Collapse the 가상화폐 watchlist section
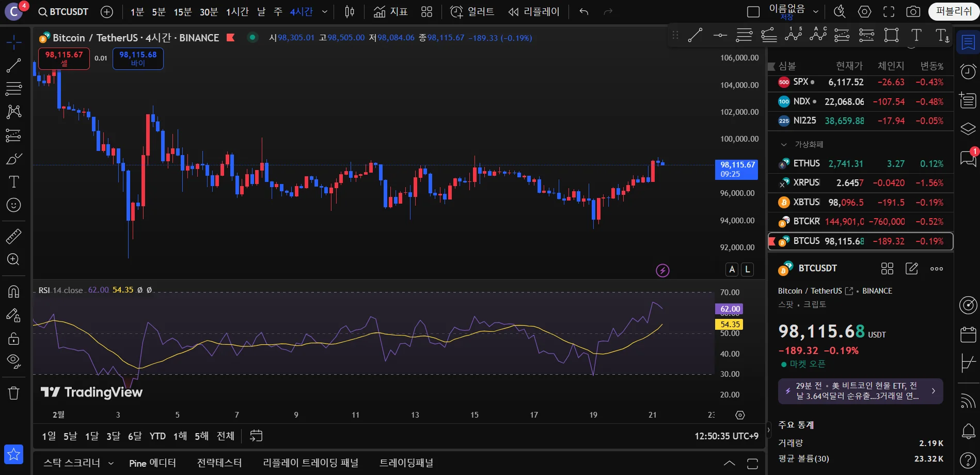Viewport: 980px width, 475px height. point(784,145)
